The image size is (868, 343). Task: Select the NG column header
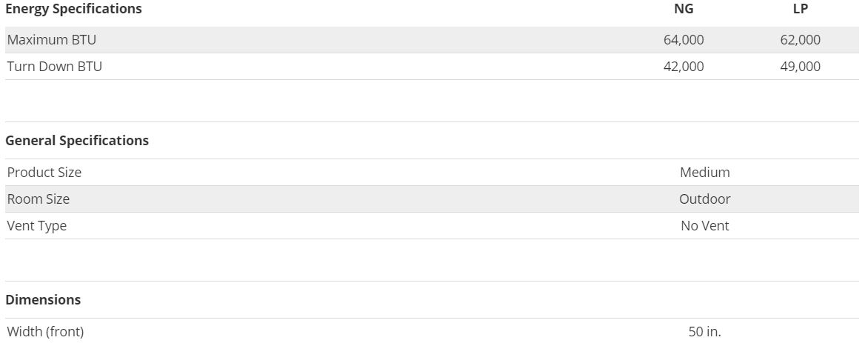(684, 10)
